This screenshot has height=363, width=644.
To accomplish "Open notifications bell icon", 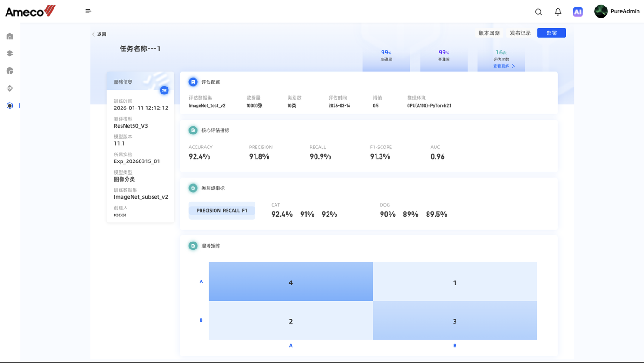I will point(558,12).
